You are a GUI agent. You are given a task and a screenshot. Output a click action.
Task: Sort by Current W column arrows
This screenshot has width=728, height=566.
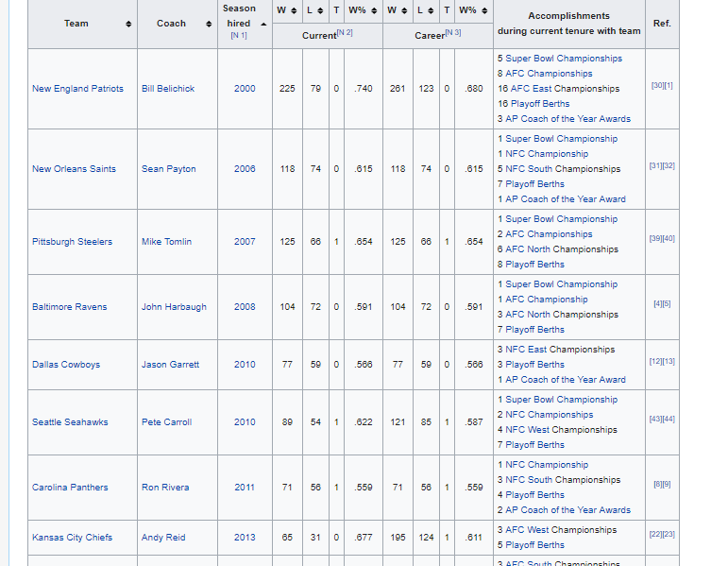coord(294,10)
